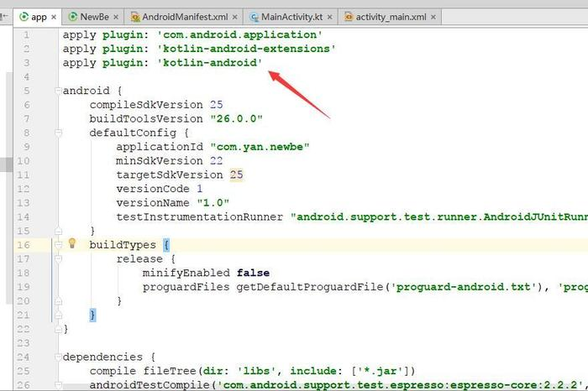The width and height of the screenshot is (588, 391).
Task: Switch to the app Gradle file tab
Action: [39, 17]
